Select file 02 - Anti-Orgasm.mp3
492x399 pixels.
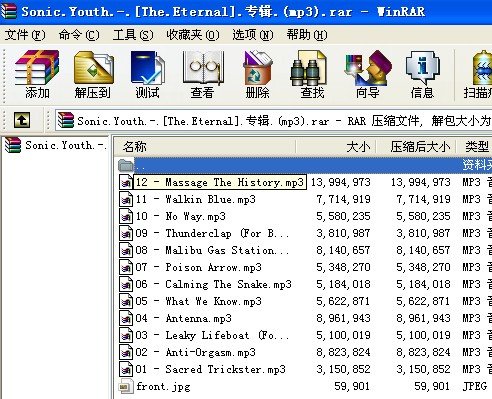(x=196, y=352)
